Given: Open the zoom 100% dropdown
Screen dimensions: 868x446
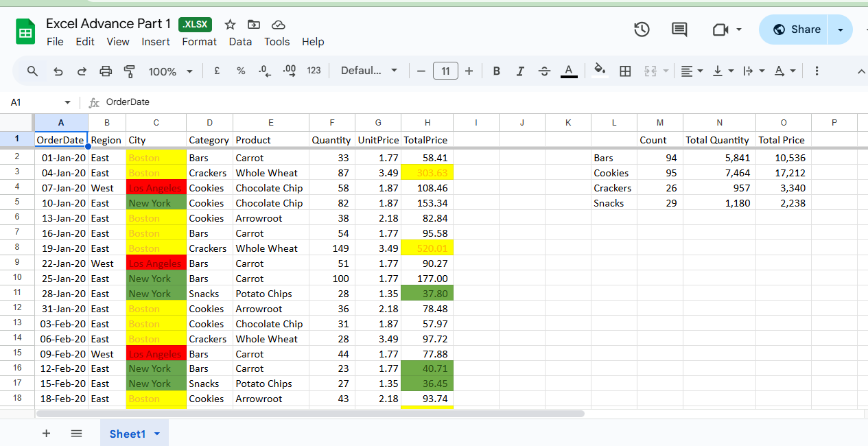Looking at the screenshot, I should click(170, 71).
